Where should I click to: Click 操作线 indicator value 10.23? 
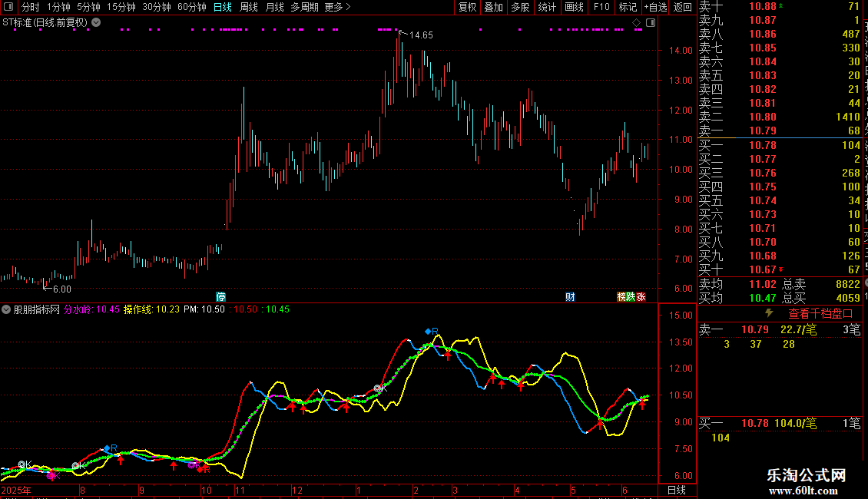pyautogui.click(x=167, y=309)
